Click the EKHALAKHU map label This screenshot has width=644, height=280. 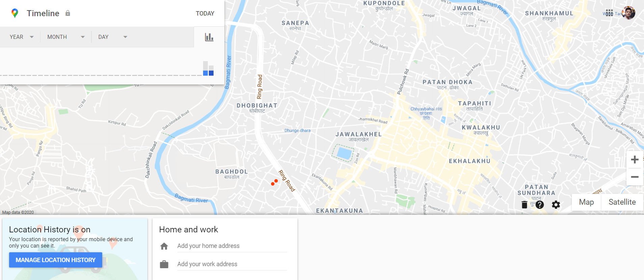tap(470, 161)
